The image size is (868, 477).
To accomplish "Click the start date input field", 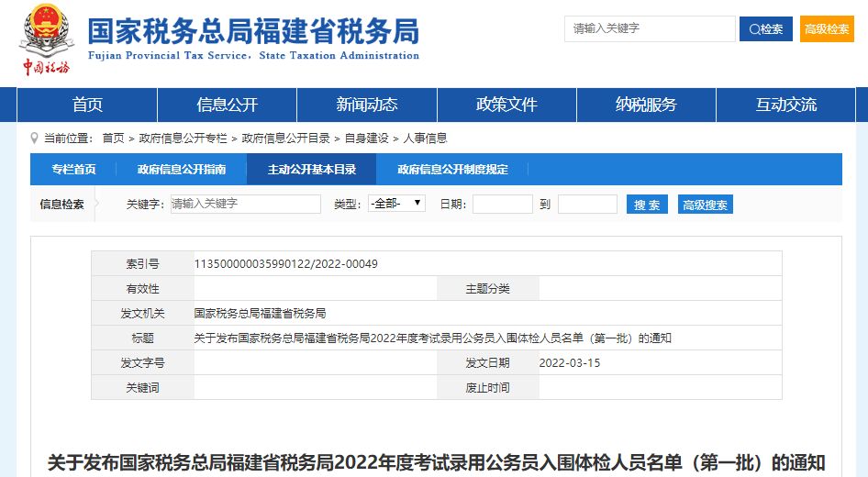I will (x=503, y=205).
